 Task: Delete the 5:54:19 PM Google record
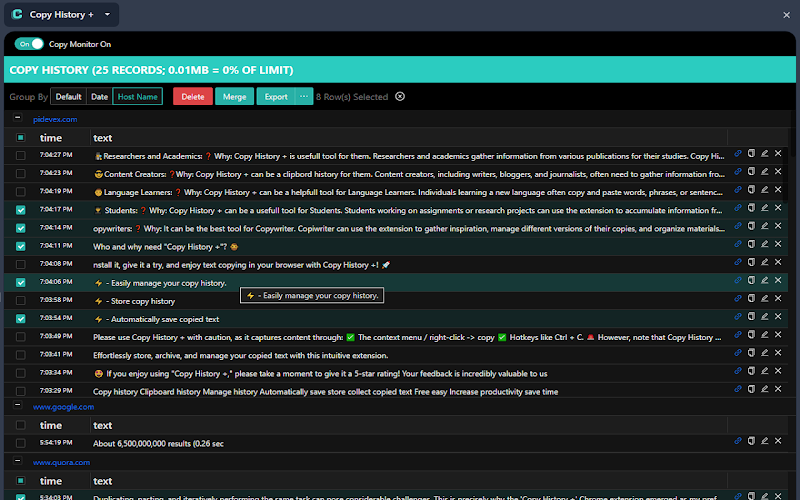click(x=778, y=441)
